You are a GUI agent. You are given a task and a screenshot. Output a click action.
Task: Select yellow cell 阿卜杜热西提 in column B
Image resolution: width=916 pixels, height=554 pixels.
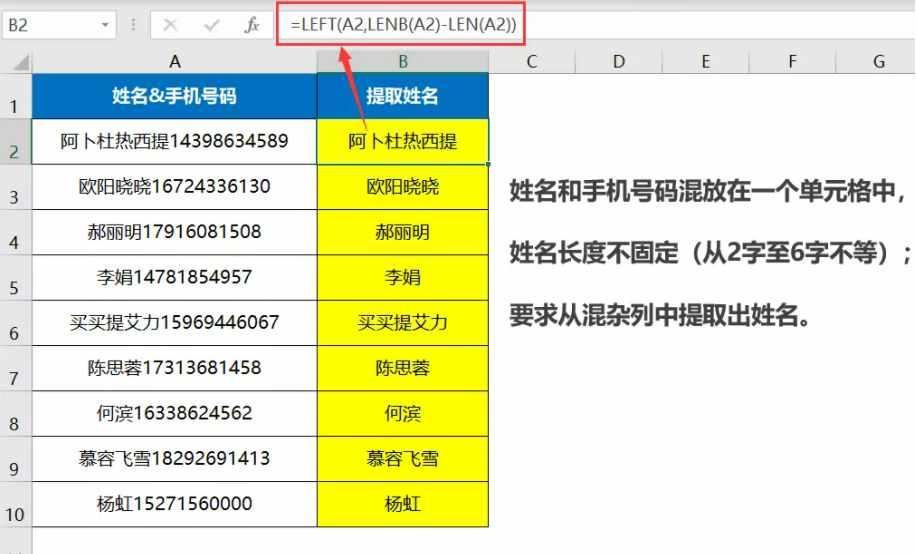pyautogui.click(x=403, y=142)
